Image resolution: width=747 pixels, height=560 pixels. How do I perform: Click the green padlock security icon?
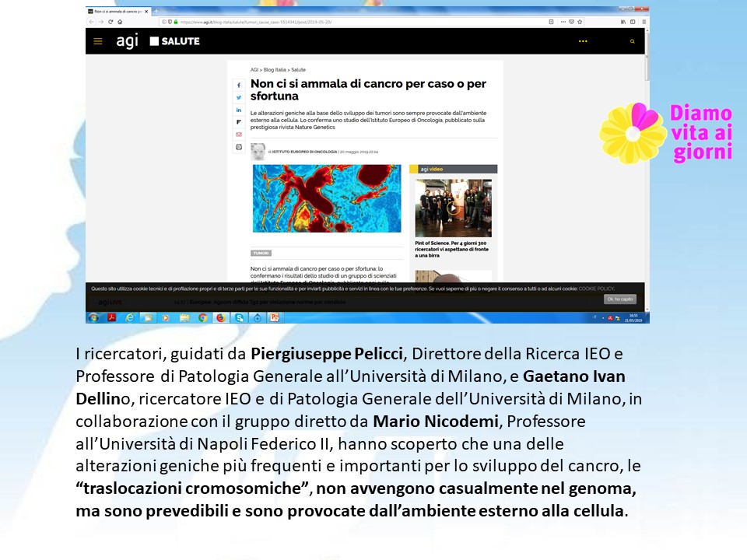click(x=175, y=22)
